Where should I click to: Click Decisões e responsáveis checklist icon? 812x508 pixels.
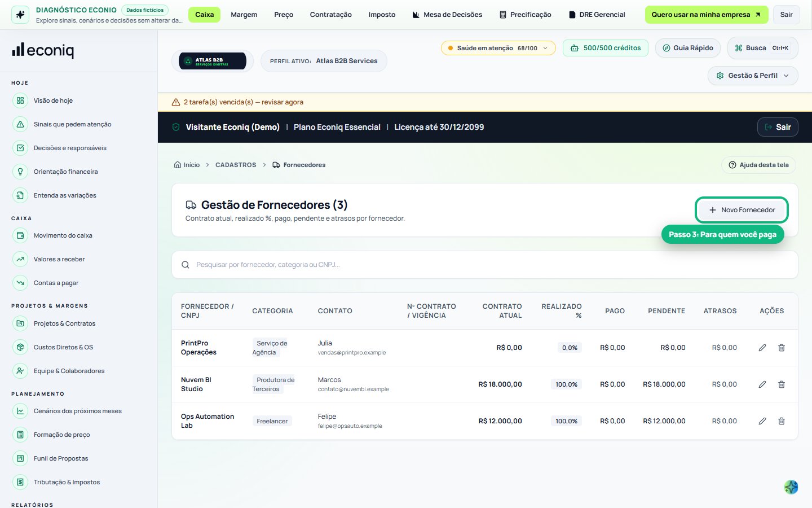coord(20,148)
